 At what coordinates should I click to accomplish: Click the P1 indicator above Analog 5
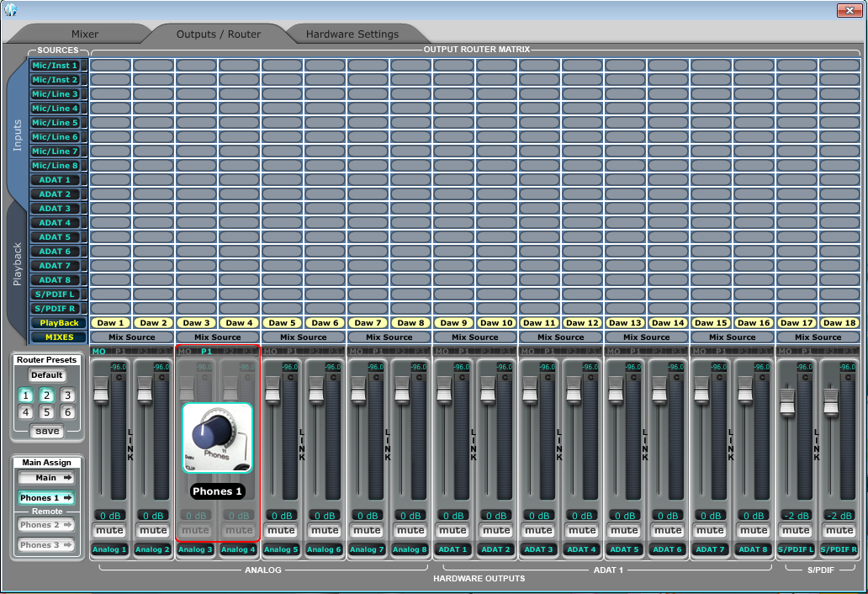pos(292,351)
